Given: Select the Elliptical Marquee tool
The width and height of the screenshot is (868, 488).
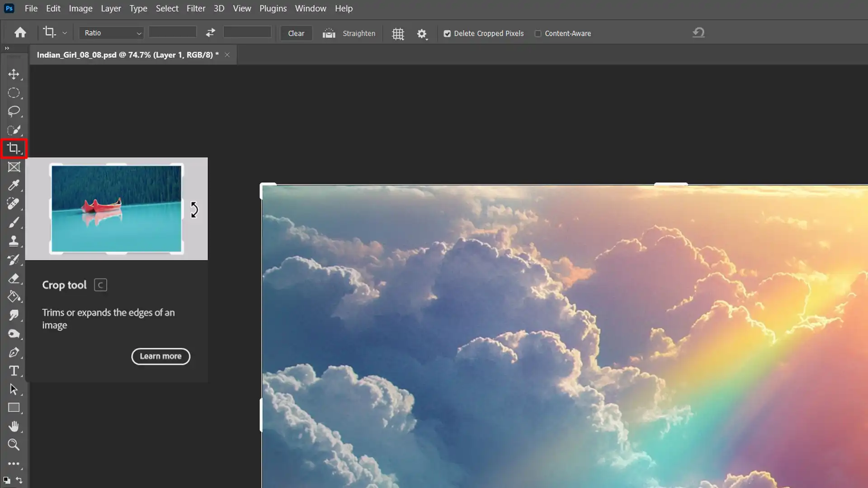Looking at the screenshot, I should (14, 93).
